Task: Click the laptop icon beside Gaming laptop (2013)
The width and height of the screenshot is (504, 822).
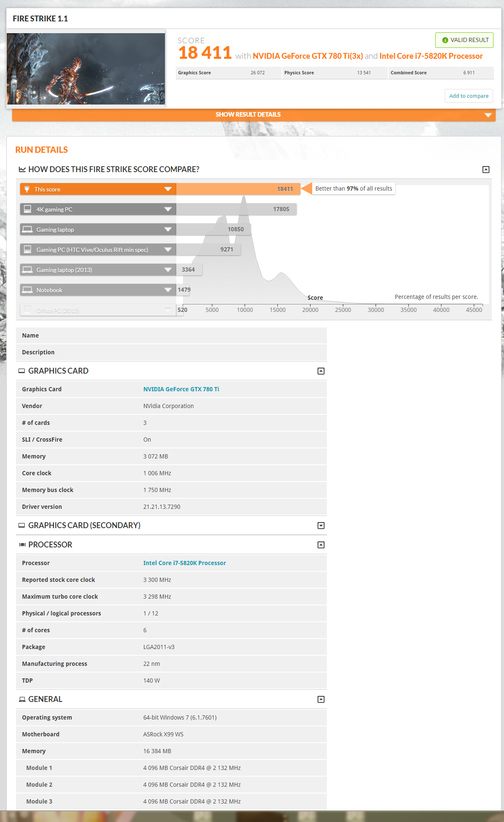Action: tap(28, 270)
